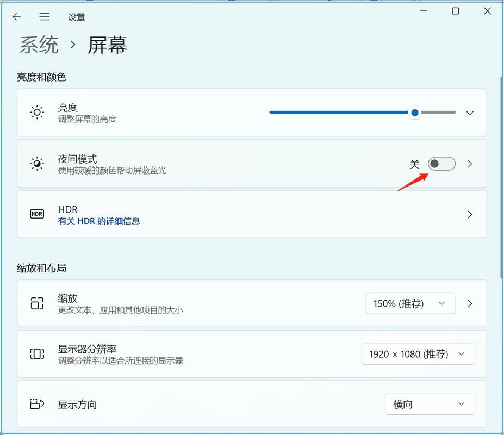This screenshot has width=504, height=435.
Task: Open the 显示方向 横向 dropdown
Action: click(430, 404)
